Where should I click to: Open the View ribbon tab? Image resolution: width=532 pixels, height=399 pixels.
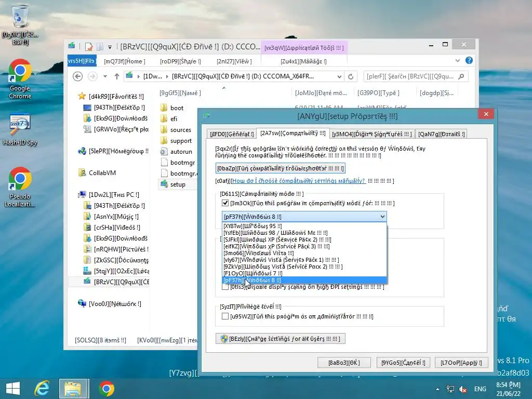point(234,61)
